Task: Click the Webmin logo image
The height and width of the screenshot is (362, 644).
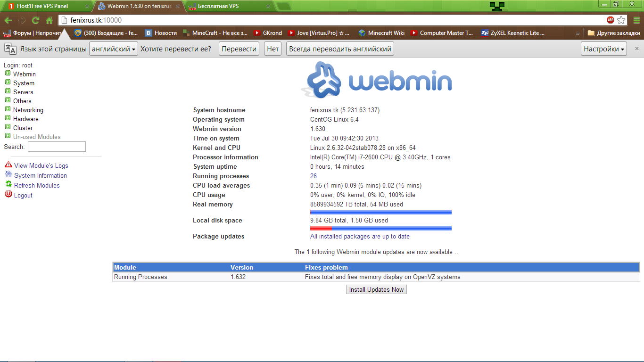Action: 376,80
